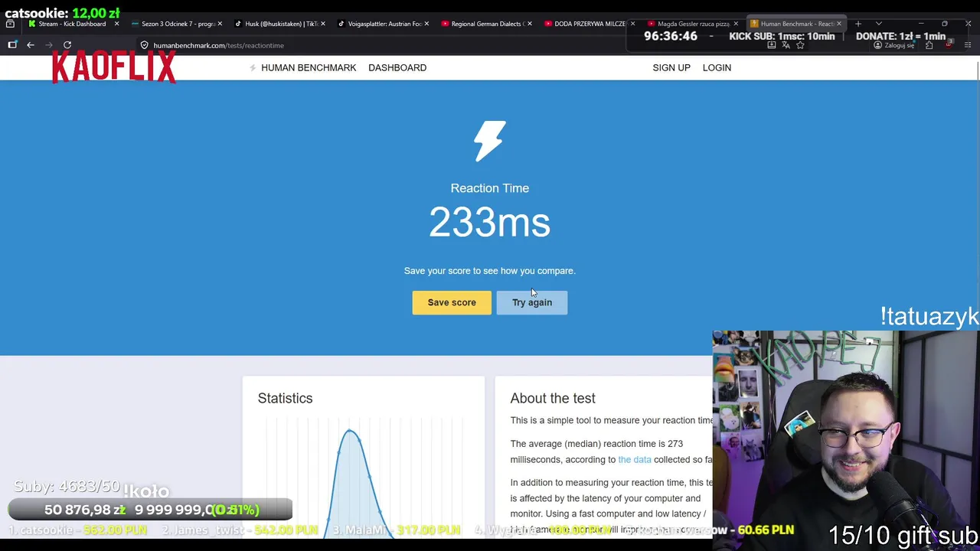The height and width of the screenshot is (551, 980).
Task: Open the extensions puzzle icon
Action: pyautogui.click(x=929, y=45)
